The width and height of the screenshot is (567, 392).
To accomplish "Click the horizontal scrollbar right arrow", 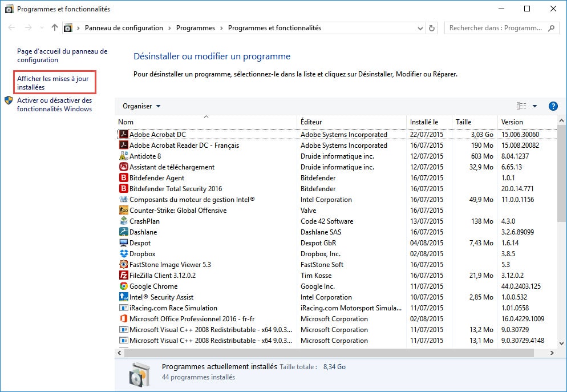I will click(552, 353).
